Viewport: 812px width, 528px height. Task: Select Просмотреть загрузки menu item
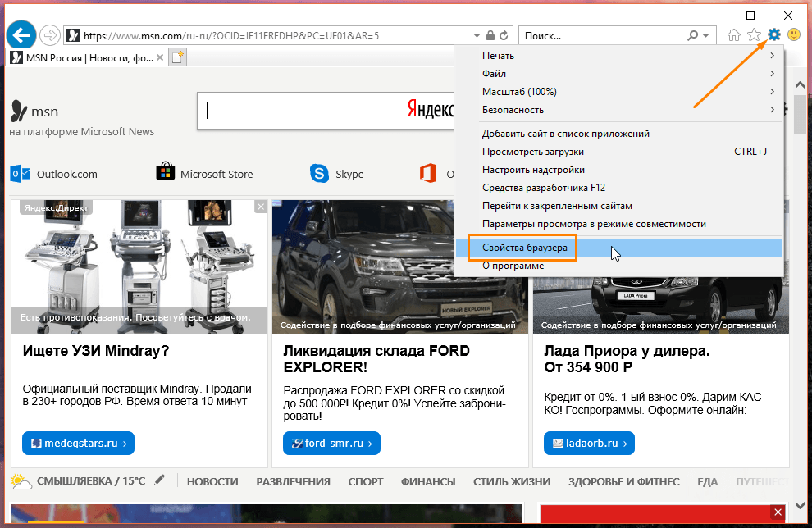pos(619,152)
